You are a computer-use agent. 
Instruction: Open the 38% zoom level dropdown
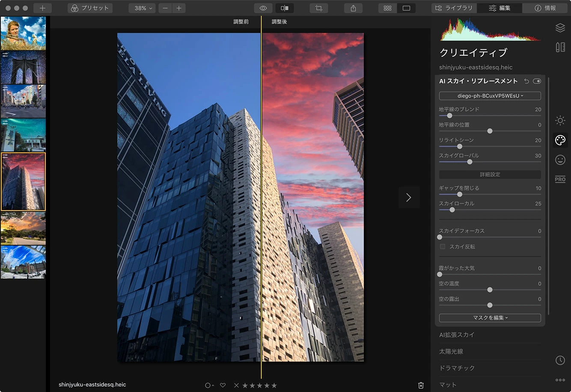(x=142, y=8)
